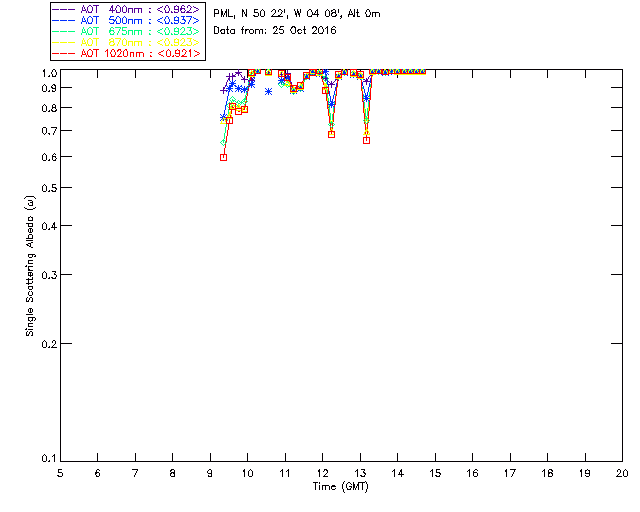The image size is (640, 512).
Task: Click the 0.3 y-axis tick label
Action: (49, 275)
